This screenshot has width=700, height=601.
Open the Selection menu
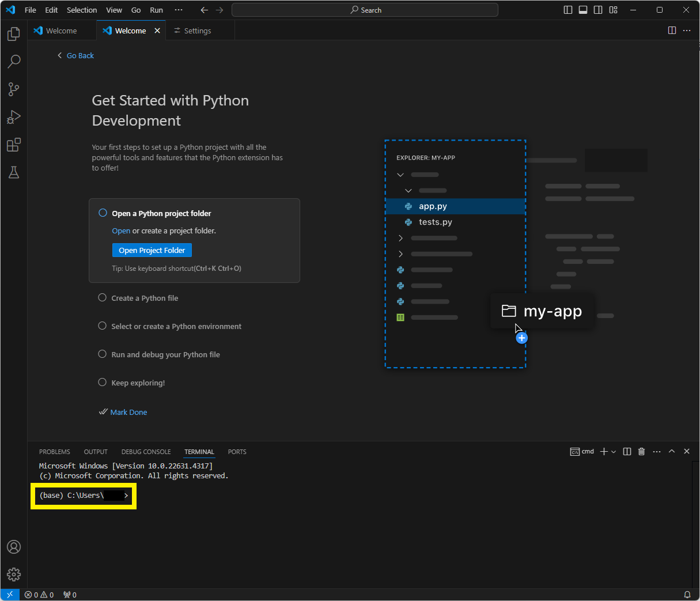(82, 10)
